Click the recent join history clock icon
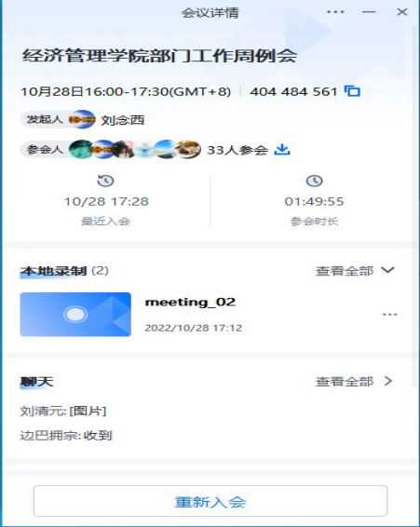 coord(105,181)
